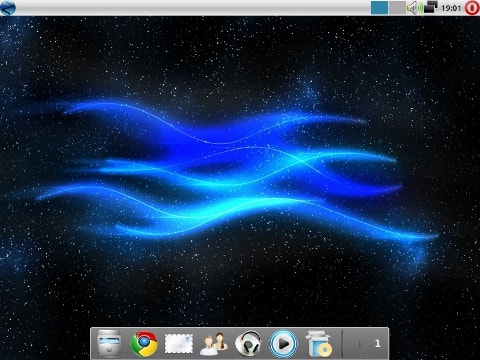Launch the file manager drawer icon

click(109, 343)
